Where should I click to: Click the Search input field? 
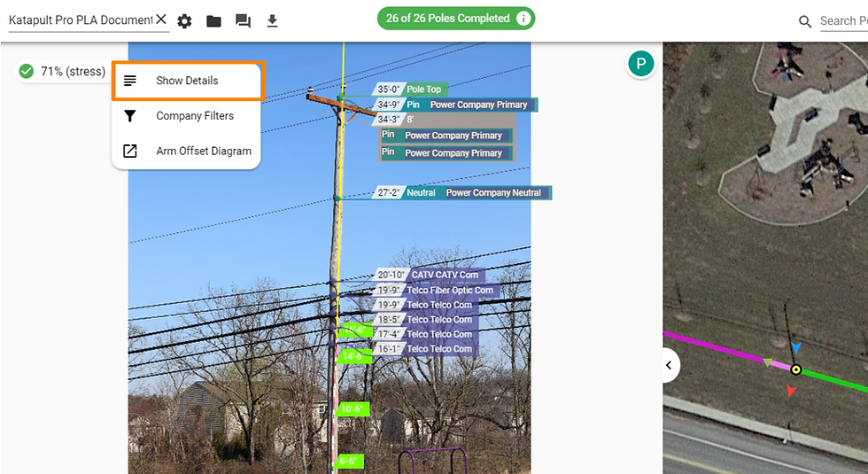843,21
